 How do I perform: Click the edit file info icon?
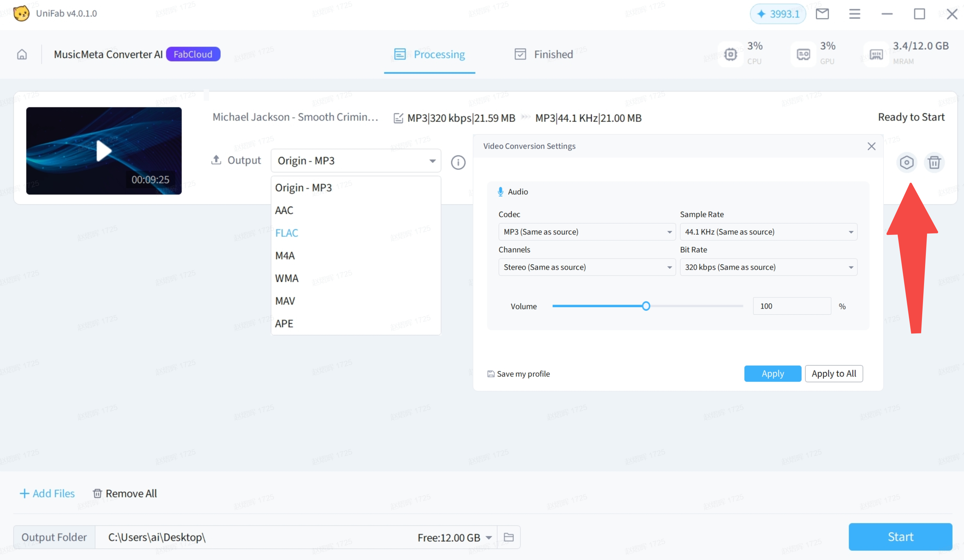coord(398,118)
